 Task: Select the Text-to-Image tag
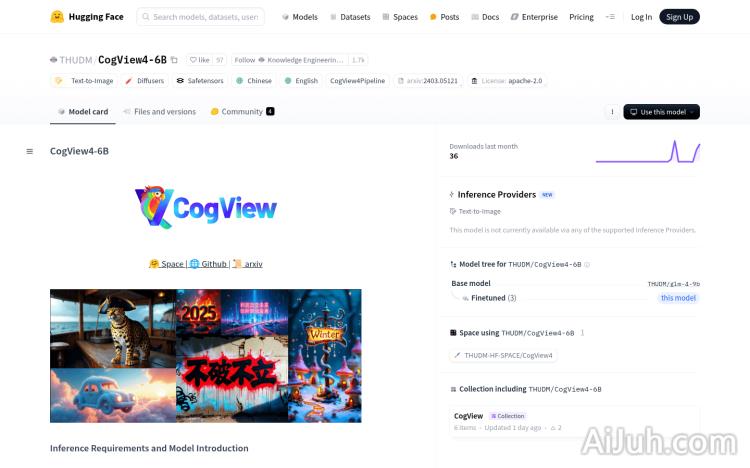(x=85, y=81)
